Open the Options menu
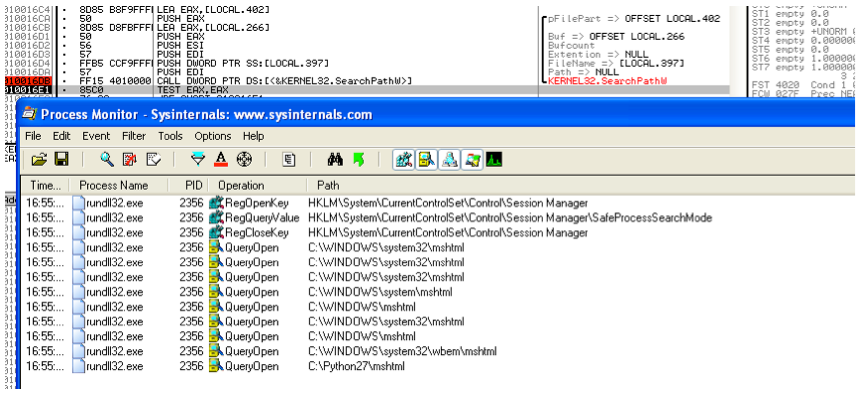The width and height of the screenshot is (866, 394). (x=213, y=136)
